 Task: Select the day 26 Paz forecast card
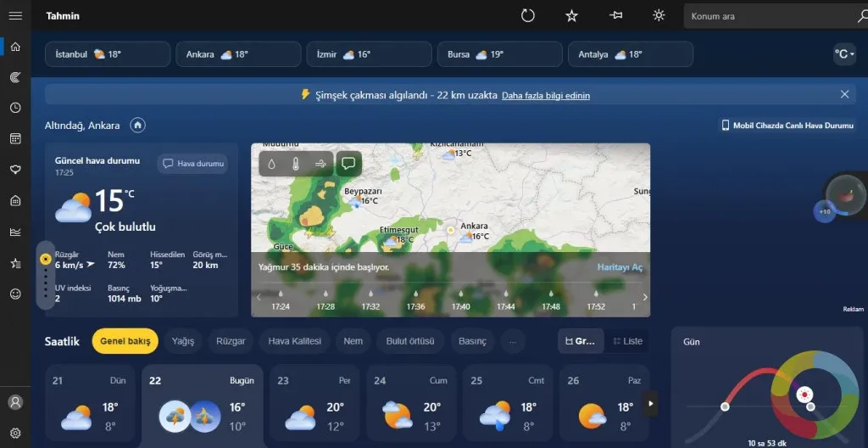pyautogui.click(x=604, y=403)
